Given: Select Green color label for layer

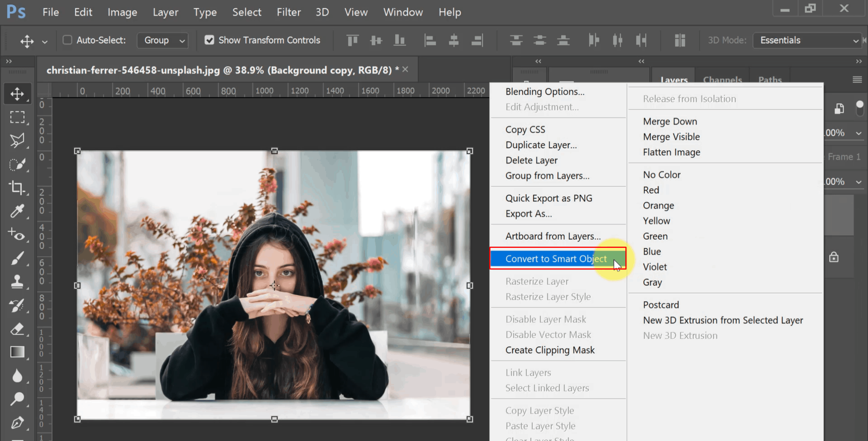Looking at the screenshot, I should [x=654, y=235].
